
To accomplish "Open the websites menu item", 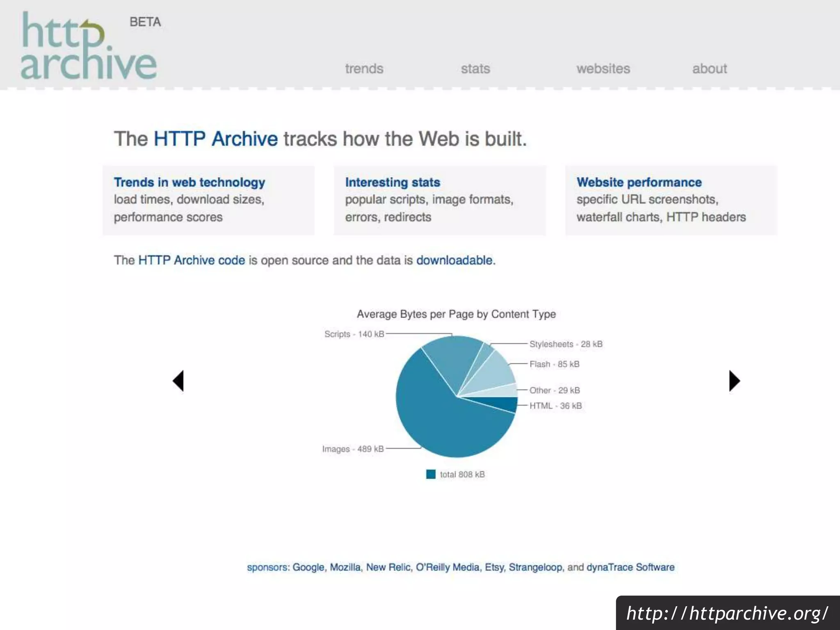I will 603,68.
